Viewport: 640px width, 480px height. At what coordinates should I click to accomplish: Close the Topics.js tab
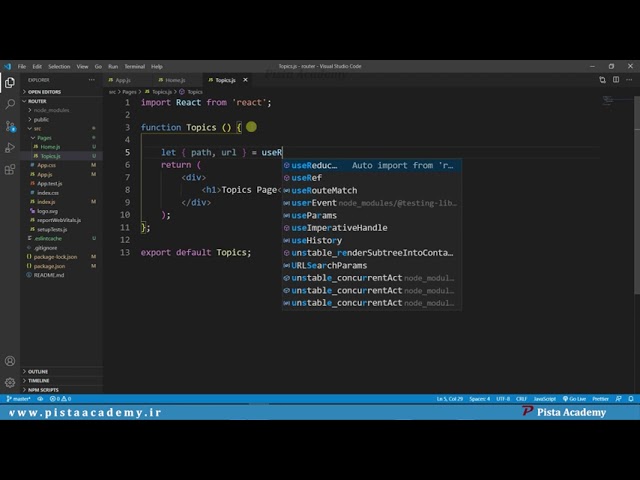pyautogui.click(x=245, y=80)
